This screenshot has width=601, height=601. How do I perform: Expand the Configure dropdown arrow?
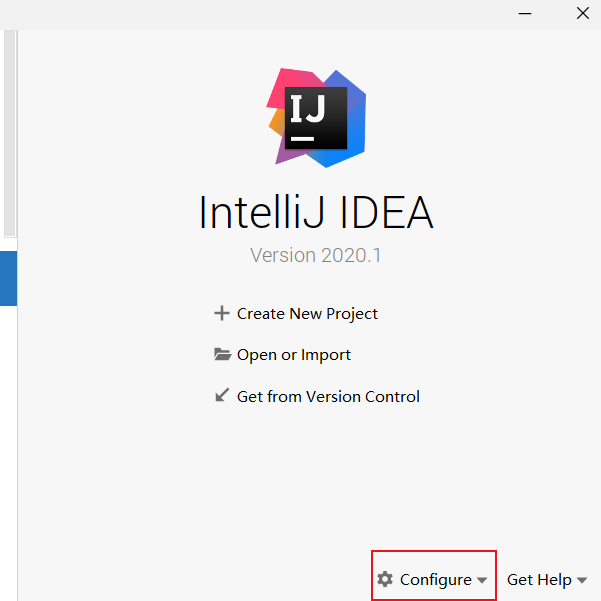tap(482, 580)
